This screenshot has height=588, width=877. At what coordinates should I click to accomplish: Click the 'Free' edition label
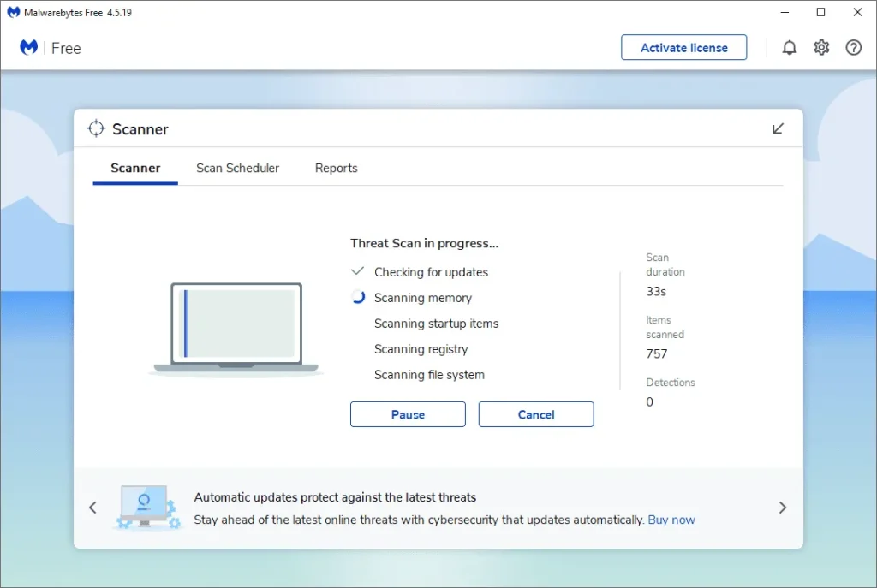(66, 49)
